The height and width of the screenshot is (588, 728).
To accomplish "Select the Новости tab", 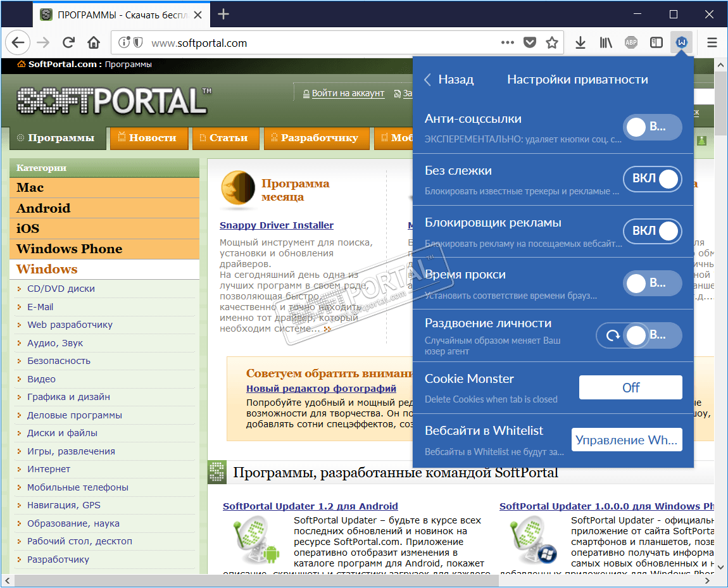I will coord(149,138).
